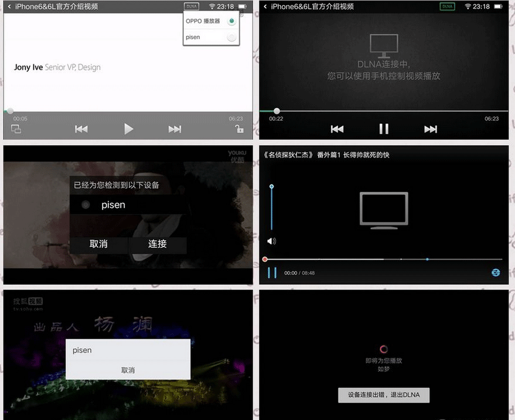The height and width of the screenshot is (420, 515).
Task: Pause the 狄仁杰 video with blue pause button
Action: (272, 272)
